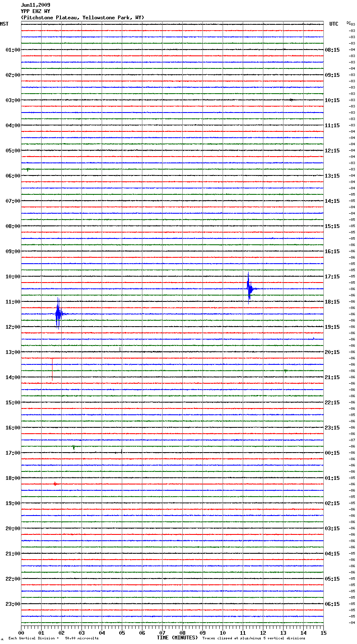Select the 13:00 MST hour label
This screenshot has width=357, height=644.
pyautogui.click(x=13, y=352)
